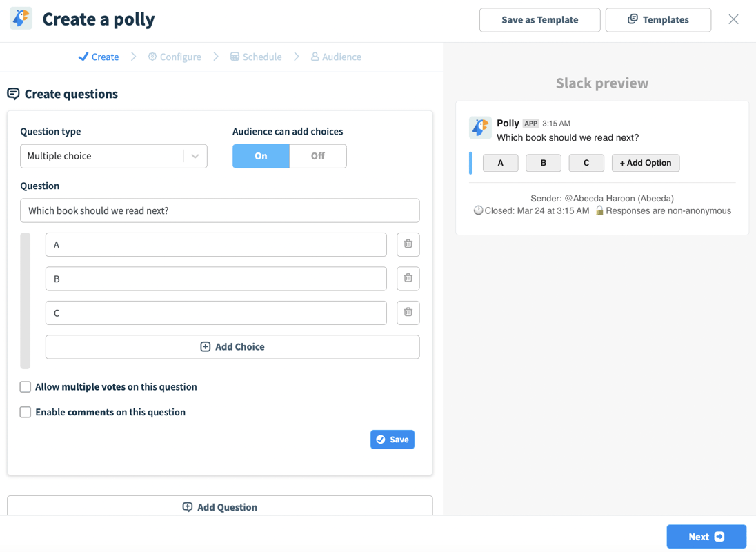
Task: Switch audience choice adding to Off
Action: (x=318, y=156)
